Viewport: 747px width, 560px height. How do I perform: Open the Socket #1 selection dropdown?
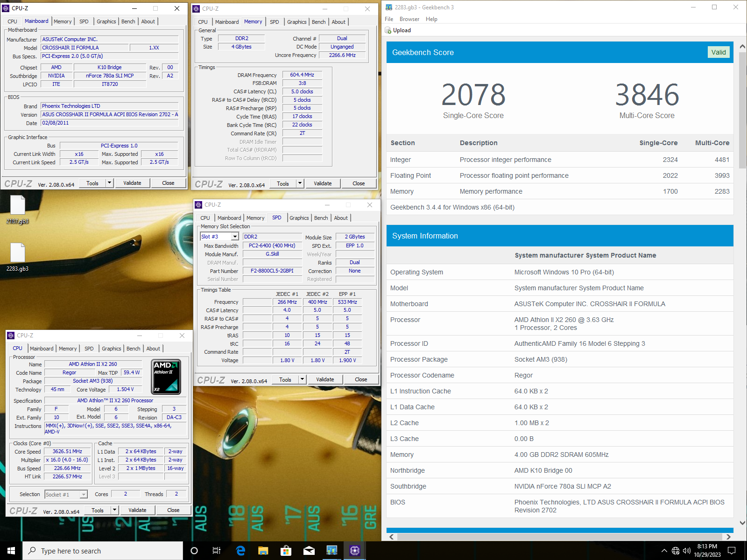pos(84,494)
